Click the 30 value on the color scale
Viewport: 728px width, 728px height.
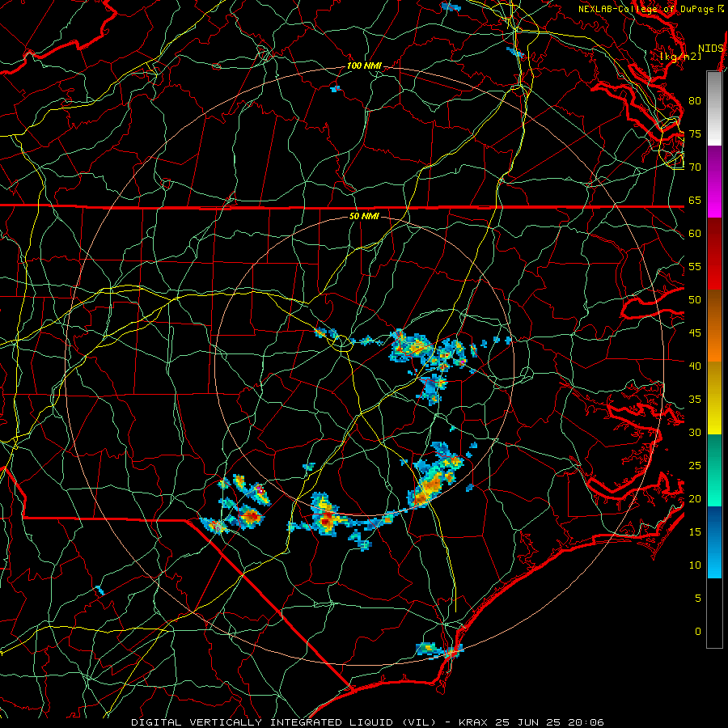point(695,433)
